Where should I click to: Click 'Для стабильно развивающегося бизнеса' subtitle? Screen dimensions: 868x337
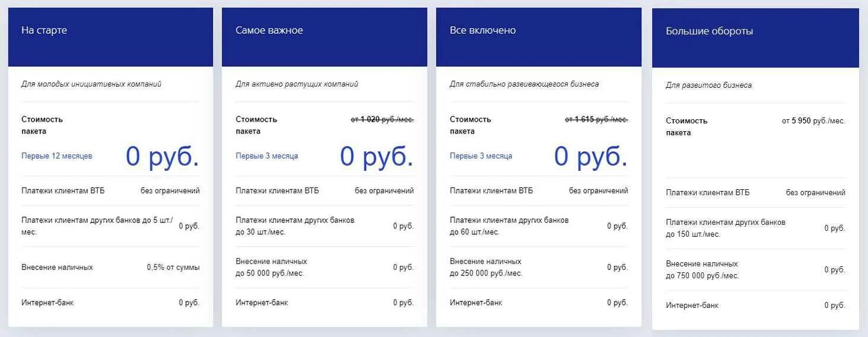(x=524, y=84)
